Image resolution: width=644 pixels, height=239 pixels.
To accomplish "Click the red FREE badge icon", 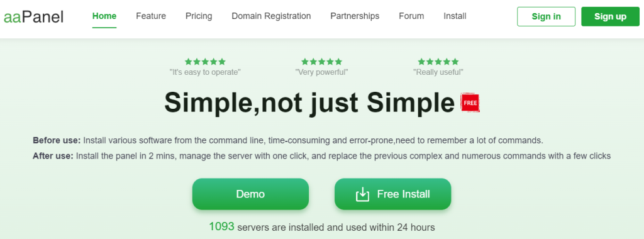I will pyautogui.click(x=470, y=103).
